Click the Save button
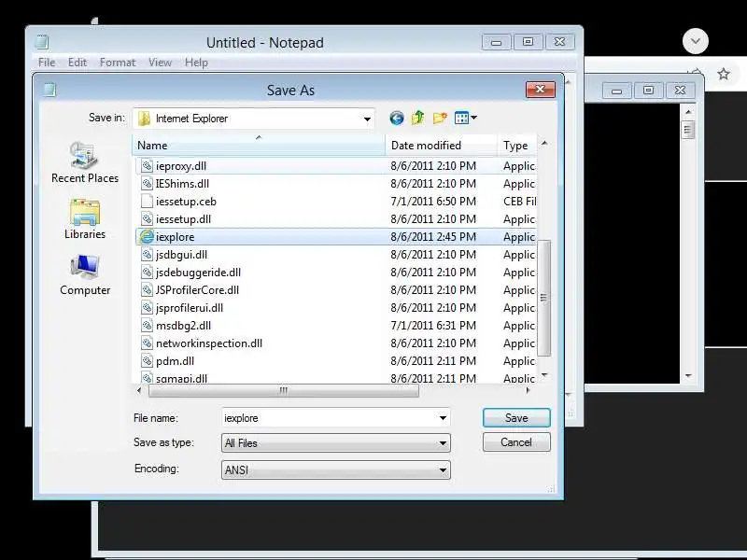This screenshot has height=560, width=747. (516, 417)
